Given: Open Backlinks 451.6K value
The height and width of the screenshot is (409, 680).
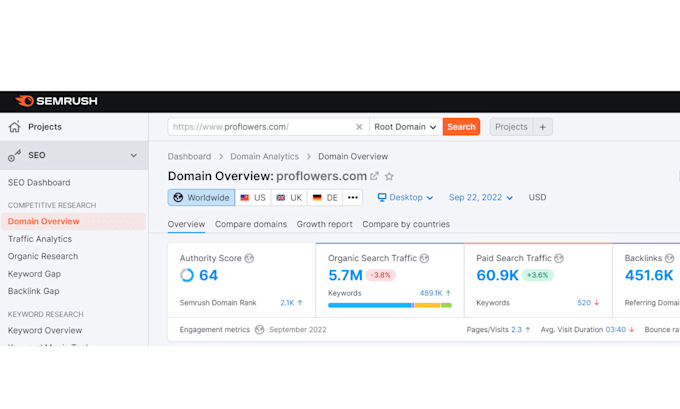Looking at the screenshot, I should (x=649, y=275).
